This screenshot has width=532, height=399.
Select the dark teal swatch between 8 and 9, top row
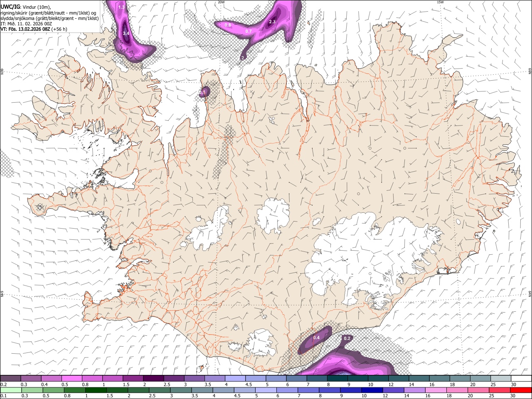[x=337, y=378]
